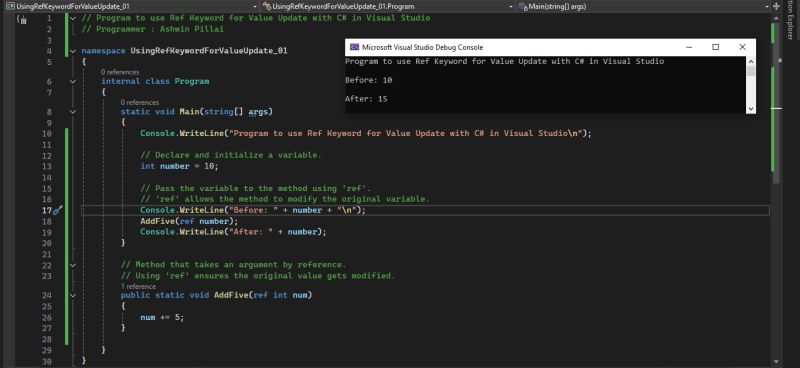Click the code editor's vertical scrollbar thumb
This screenshot has height=368, width=800.
click(x=776, y=103)
